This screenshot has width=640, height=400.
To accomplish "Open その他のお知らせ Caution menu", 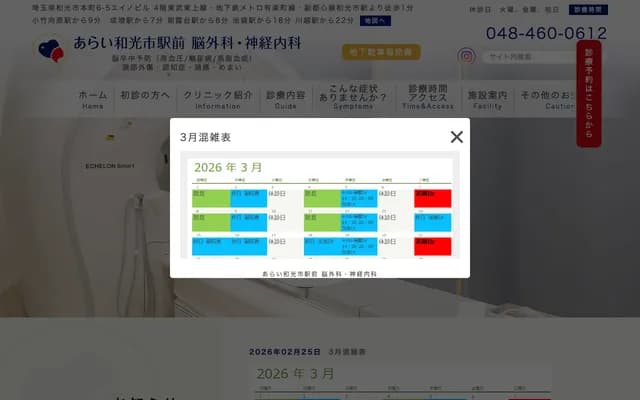I will (547, 100).
